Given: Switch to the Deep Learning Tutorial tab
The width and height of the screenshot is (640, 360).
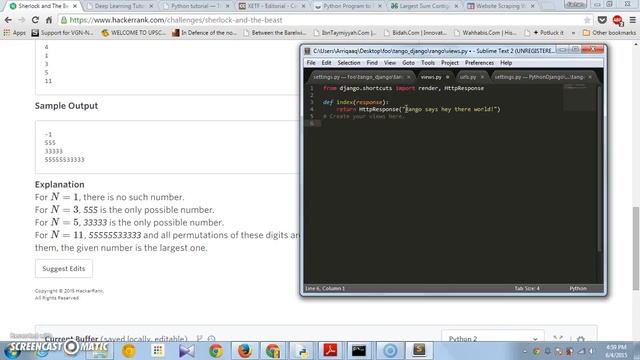Looking at the screenshot, I should (x=118, y=6).
